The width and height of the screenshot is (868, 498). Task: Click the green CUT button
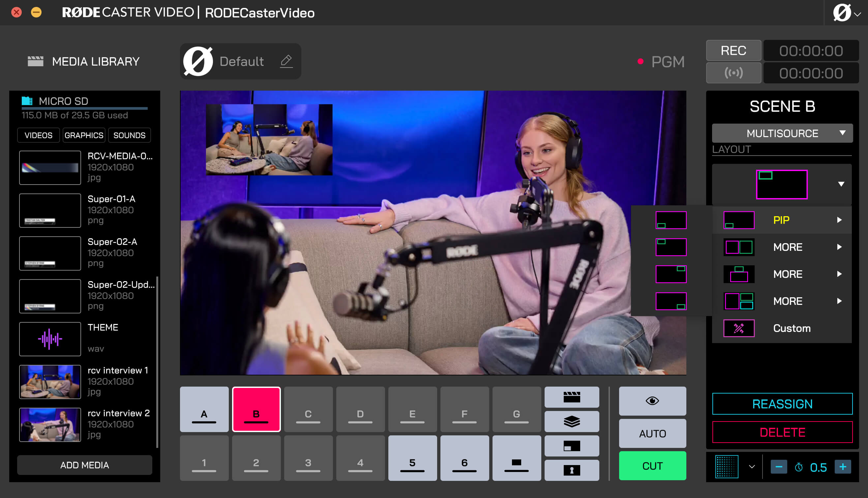652,466
